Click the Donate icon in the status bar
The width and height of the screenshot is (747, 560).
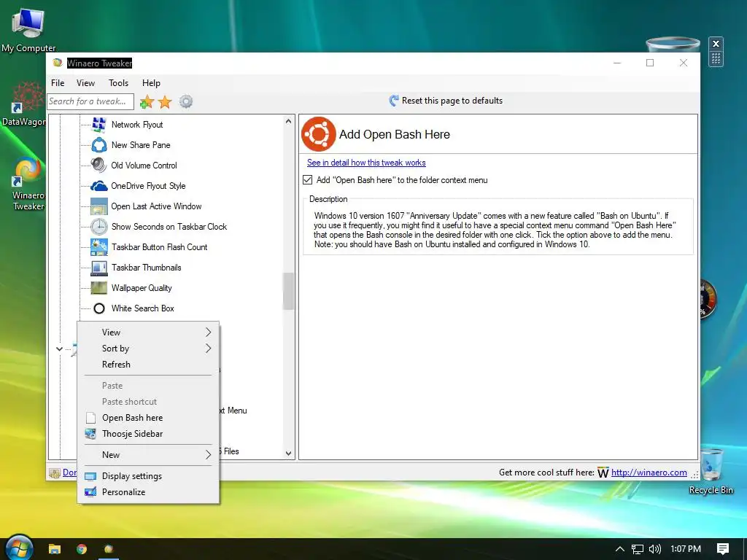click(x=55, y=472)
